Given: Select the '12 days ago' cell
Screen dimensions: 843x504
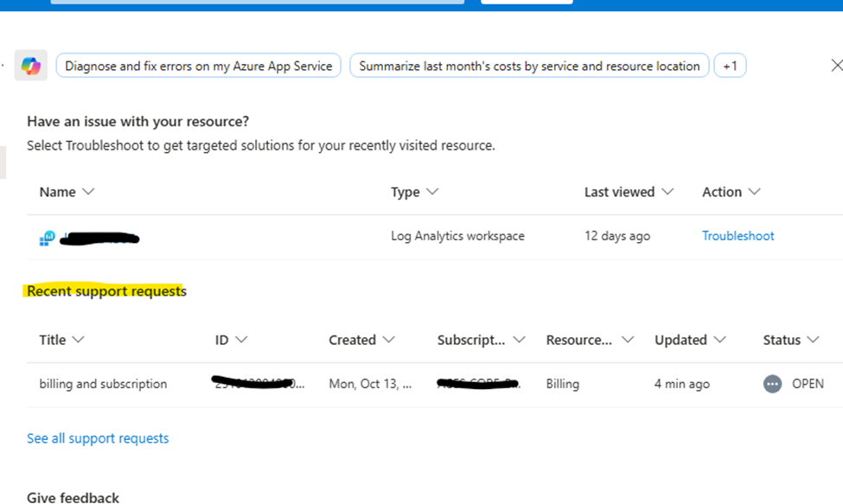Looking at the screenshot, I should [617, 236].
